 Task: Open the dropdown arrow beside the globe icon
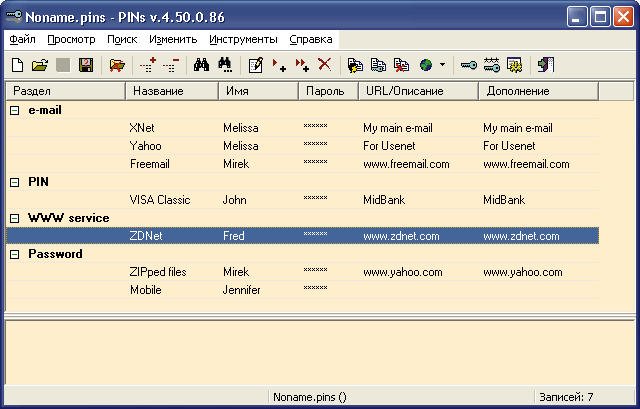442,64
